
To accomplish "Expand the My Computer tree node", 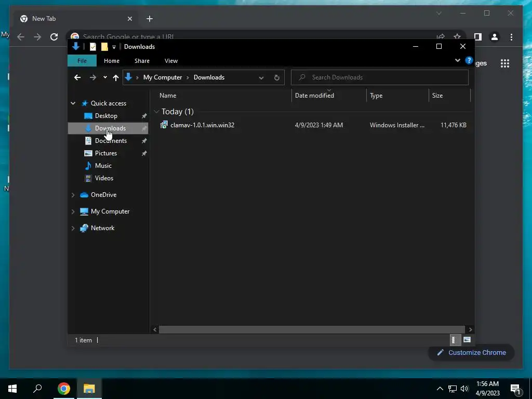I will point(73,211).
